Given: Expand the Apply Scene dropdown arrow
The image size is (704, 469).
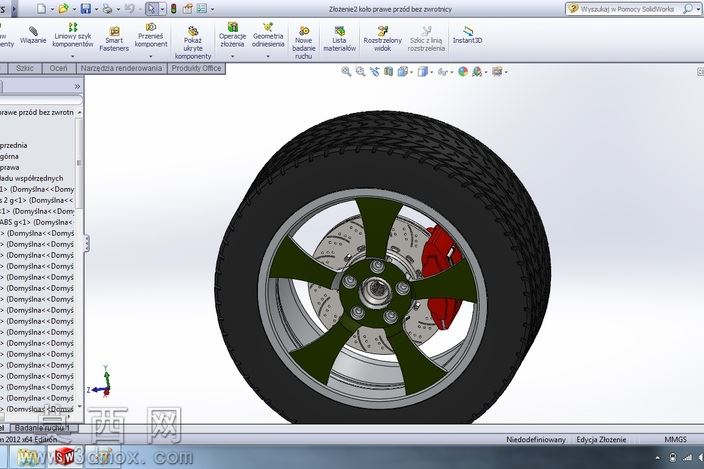Looking at the screenshot, I should coord(486,72).
